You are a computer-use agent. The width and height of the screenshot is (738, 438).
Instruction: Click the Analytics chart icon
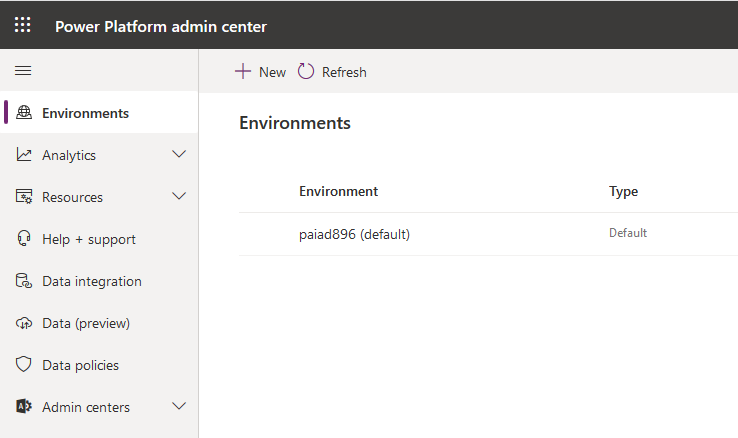(x=25, y=155)
